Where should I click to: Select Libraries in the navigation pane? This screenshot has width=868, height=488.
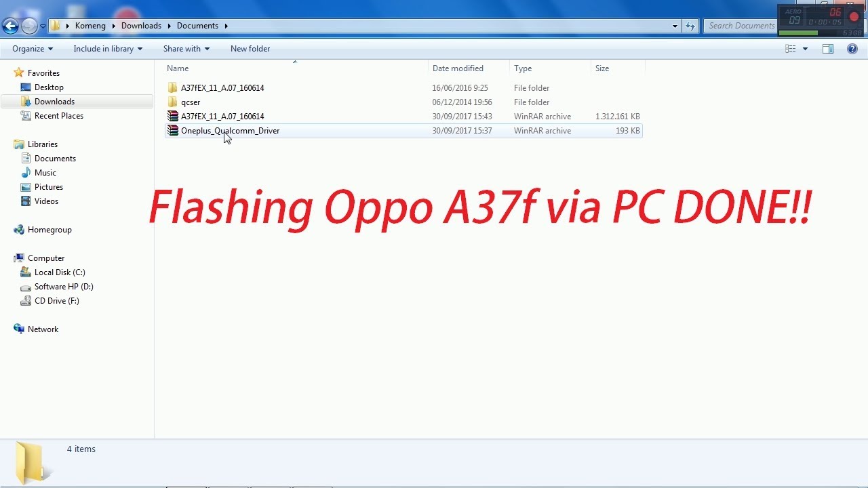coord(43,144)
